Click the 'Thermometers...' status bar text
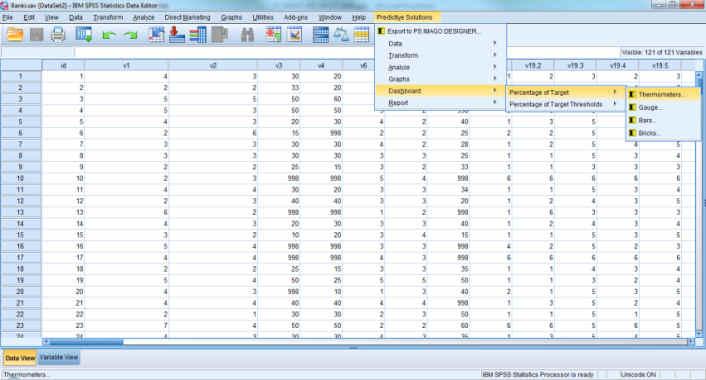706x380 pixels. coord(25,375)
